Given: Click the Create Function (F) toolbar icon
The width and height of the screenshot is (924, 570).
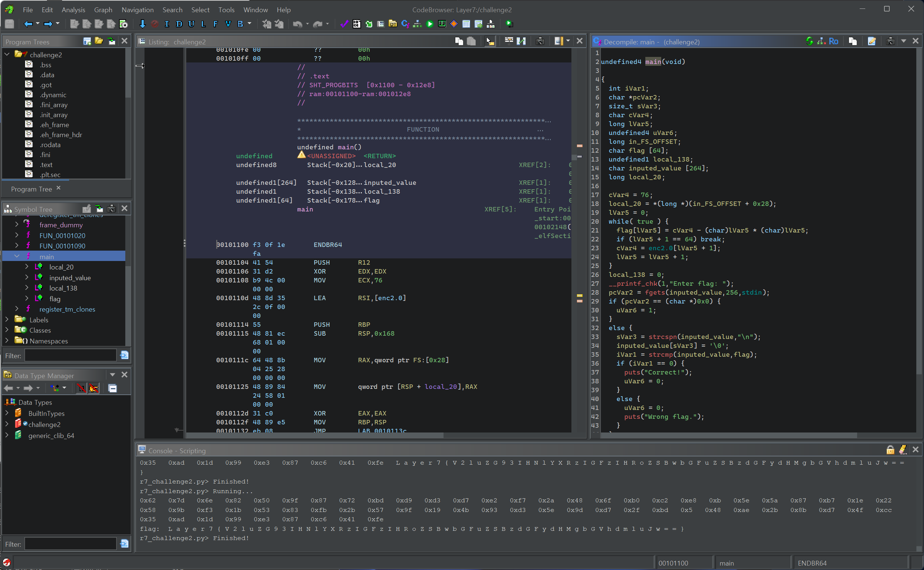Looking at the screenshot, I should click(215, 24).
